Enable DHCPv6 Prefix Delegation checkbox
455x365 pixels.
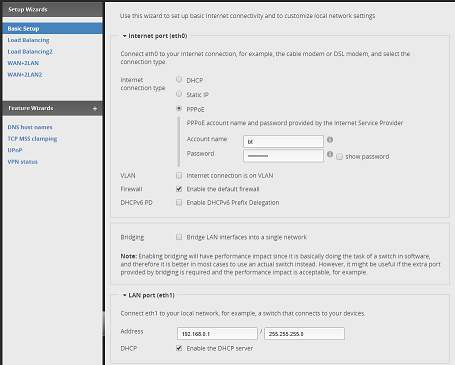179,202
